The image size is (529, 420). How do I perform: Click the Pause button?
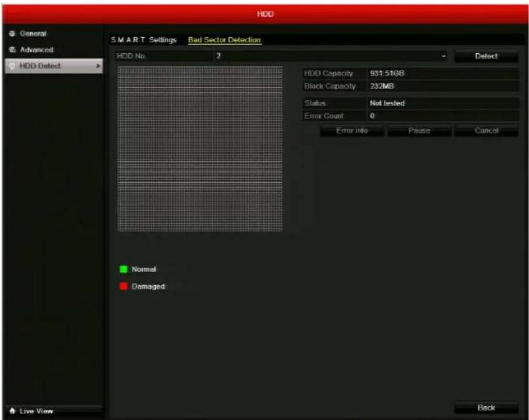[x=419, y=131]
